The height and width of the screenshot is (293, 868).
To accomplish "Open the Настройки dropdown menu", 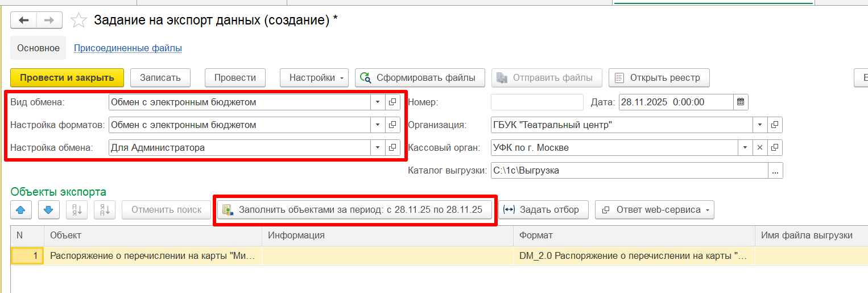I will point(313,78).
